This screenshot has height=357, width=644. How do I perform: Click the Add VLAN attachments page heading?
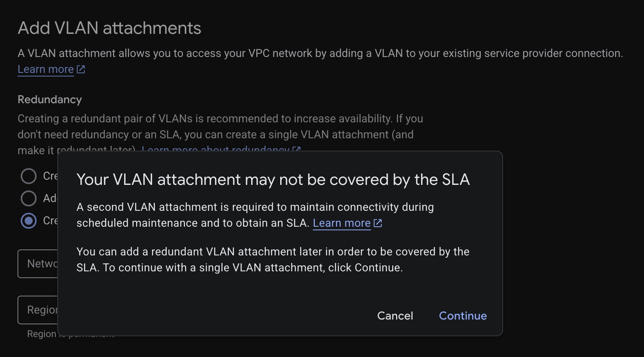click(x=109, y=28)
